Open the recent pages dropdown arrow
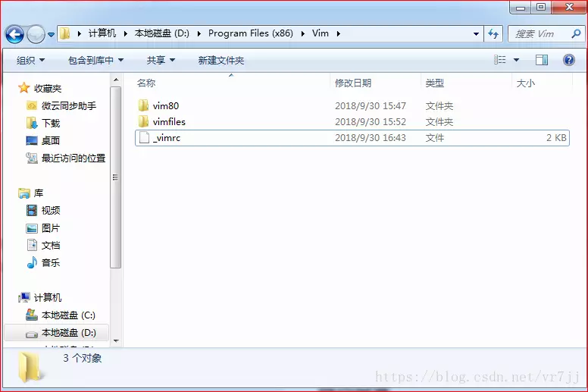 [51, 35]
